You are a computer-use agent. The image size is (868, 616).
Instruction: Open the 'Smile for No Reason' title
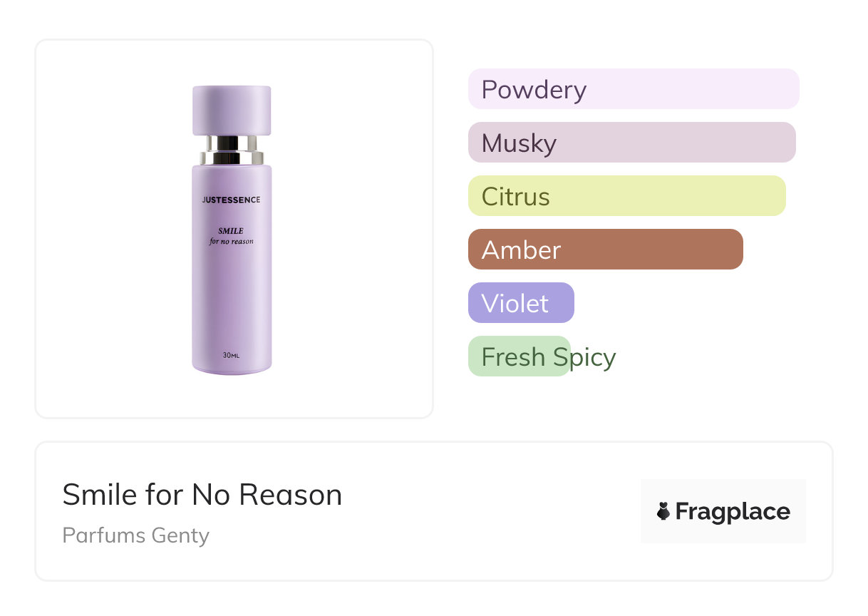point(202,495)
